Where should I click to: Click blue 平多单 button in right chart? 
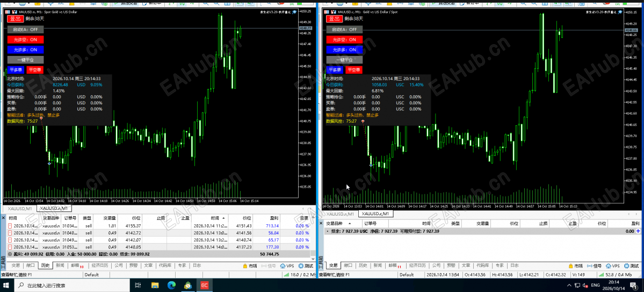pos(334,69)
